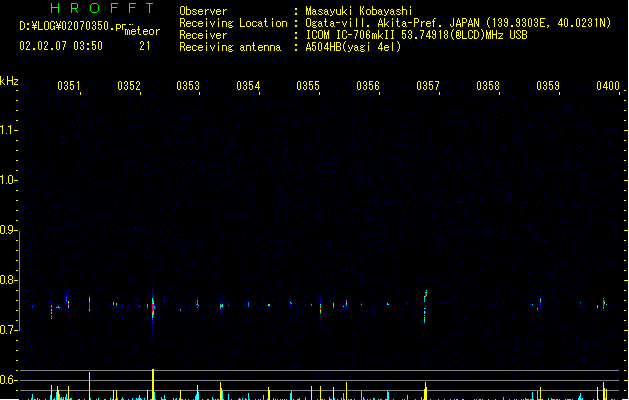Click the meteor count value 21
The width and height of the screenshot is (629, 400).
(145, 46)
